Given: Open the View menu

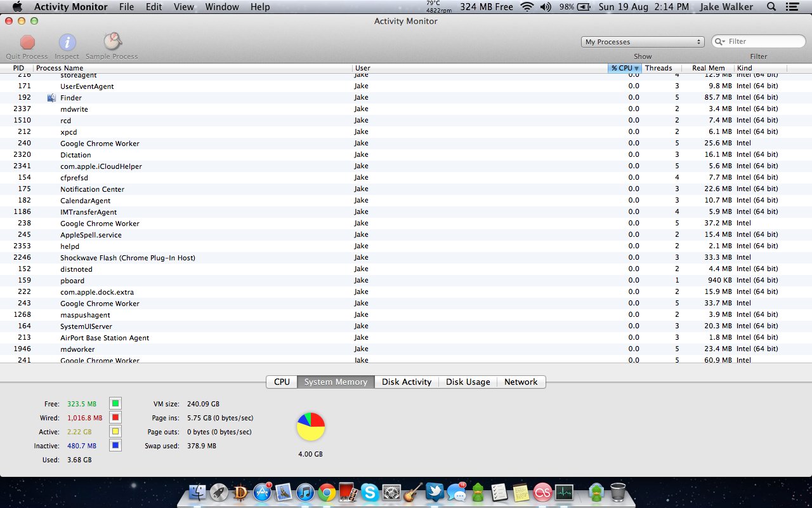Looking at the screenshot, I should pos(184,7).
